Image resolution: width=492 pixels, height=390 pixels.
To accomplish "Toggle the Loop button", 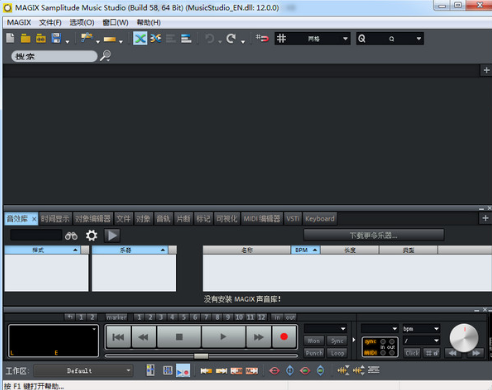I will click(x=337, y=353).
